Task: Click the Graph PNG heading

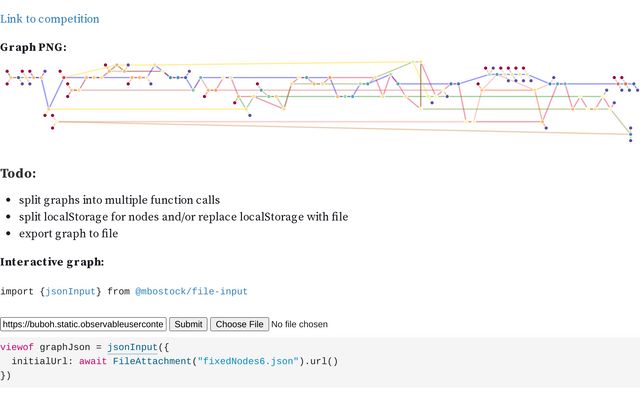Action: coord(33,47)
